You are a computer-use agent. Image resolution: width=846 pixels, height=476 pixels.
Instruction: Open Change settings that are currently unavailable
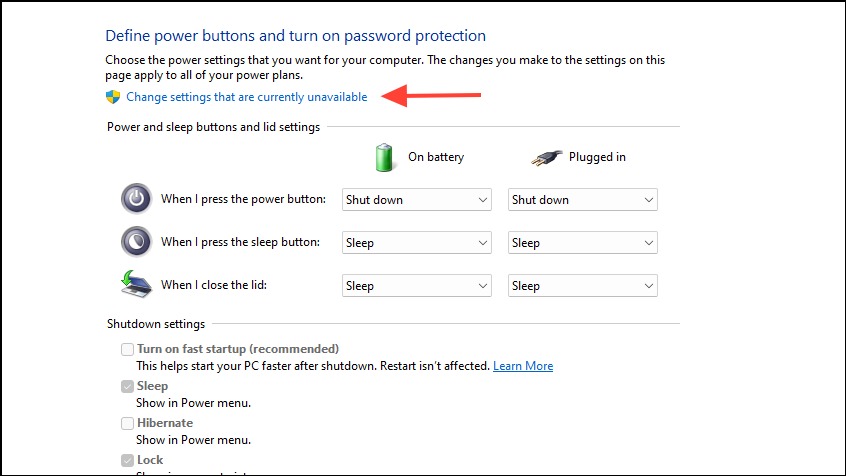247,97
